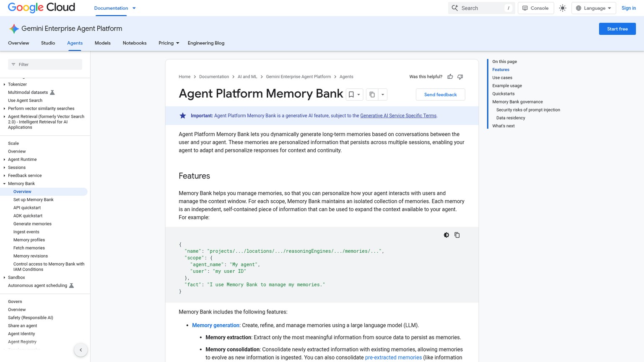
Task: Open Set up Memory Bank page
Action: tap(34, 200)
